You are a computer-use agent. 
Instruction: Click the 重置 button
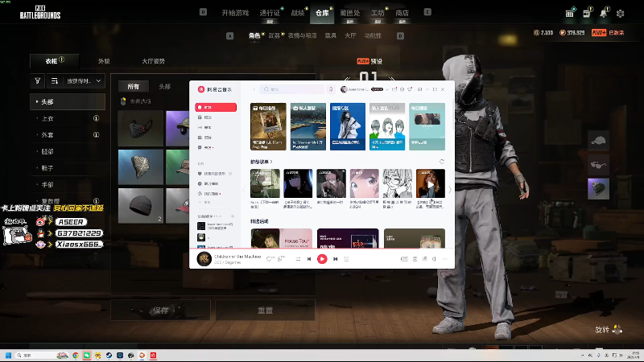click(x=266, y=311)
